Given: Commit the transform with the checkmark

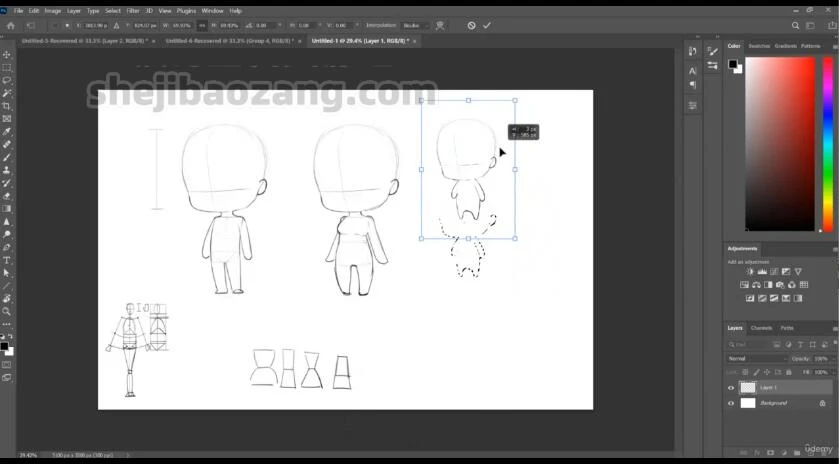Looking at the screenshot, I should [x=487, y=25].
